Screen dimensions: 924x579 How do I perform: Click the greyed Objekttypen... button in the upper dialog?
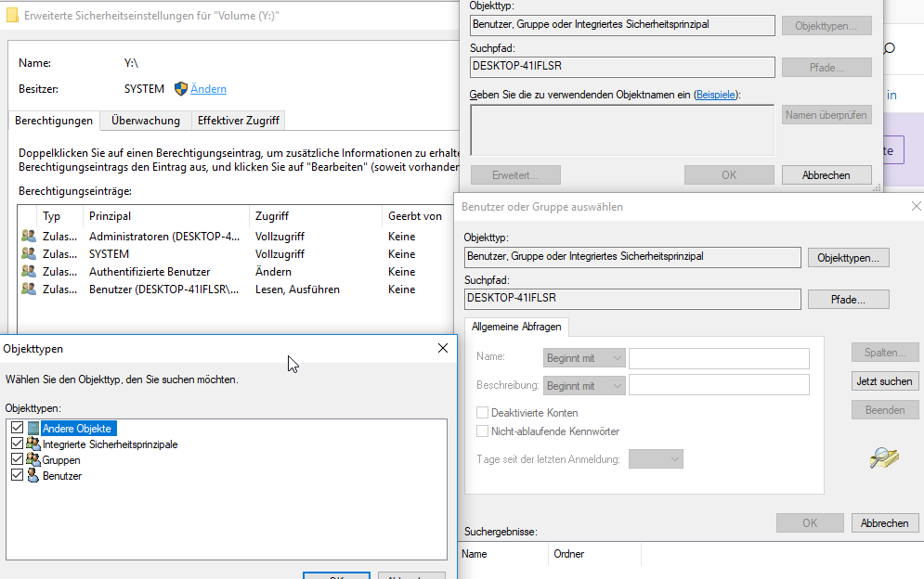826,26
